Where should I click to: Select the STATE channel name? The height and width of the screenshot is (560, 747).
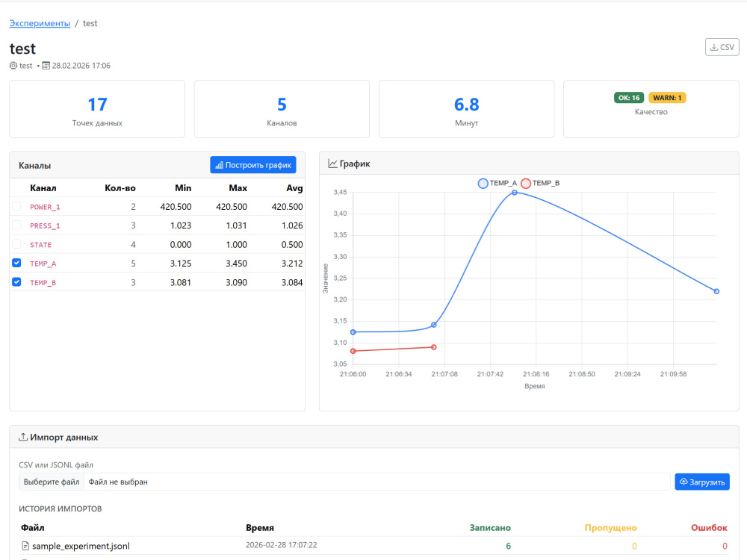(x=40, y=245)
